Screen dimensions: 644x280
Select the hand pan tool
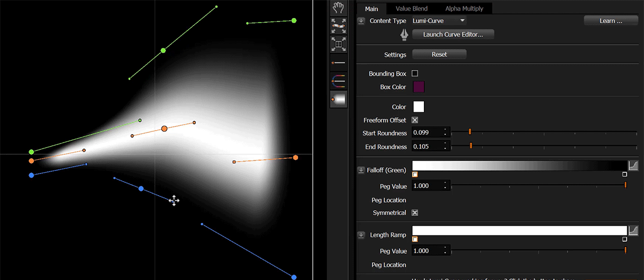[x=338, y=8]
